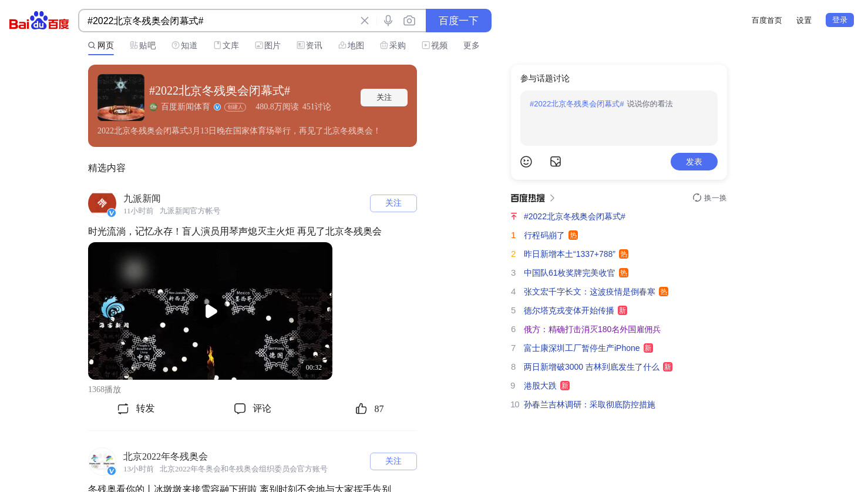The height and width of the screenshot is (492, 868).
Task: Start voice search with microphone icon
Action: [x=388, y=21]
